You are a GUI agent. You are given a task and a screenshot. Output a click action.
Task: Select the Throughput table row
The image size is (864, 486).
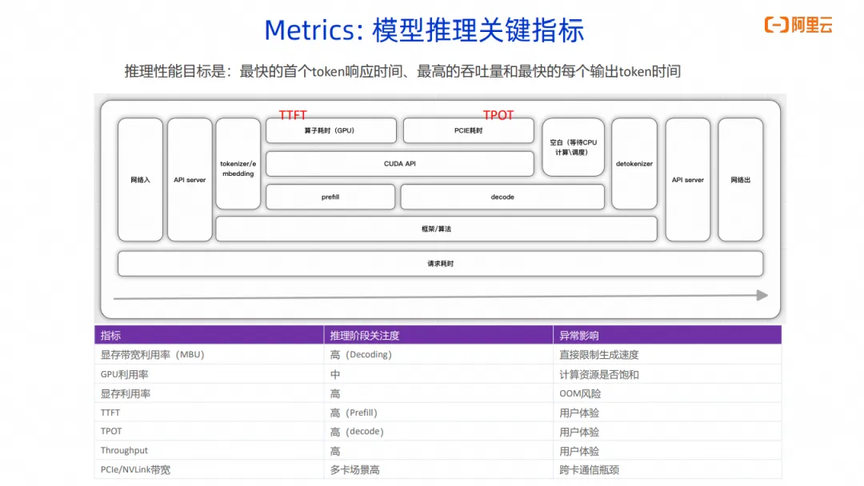click(438, 451)
